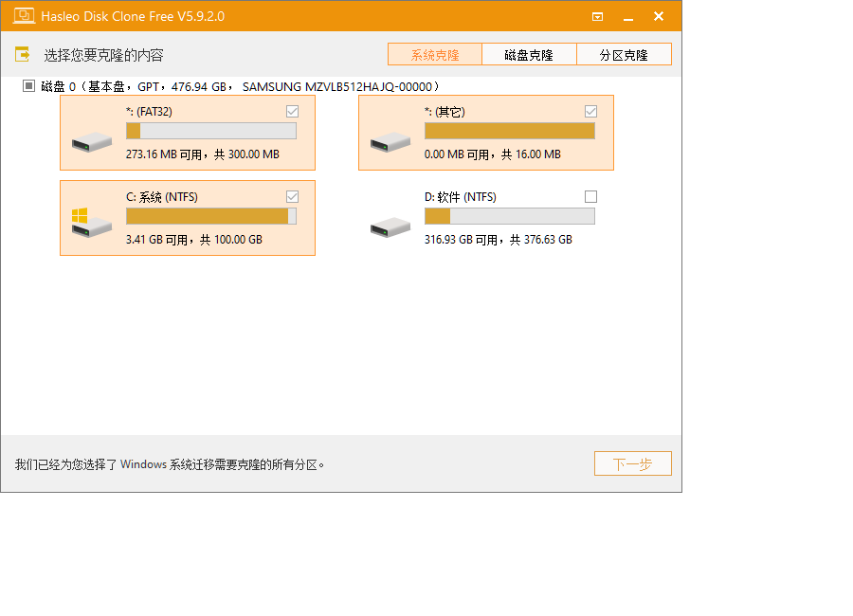The width and height of the screenshot is (853, 616).
Task: Click the 选择您要克隆的内容 heading
Action: (x=103, y=55)
